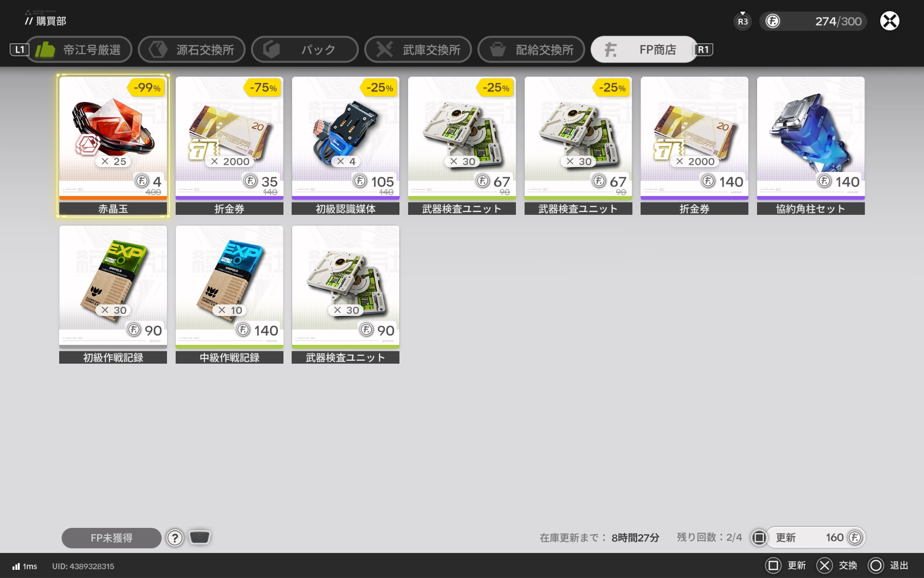
Task: Click the R3 button indicator icon
Action: click(743, 21)
